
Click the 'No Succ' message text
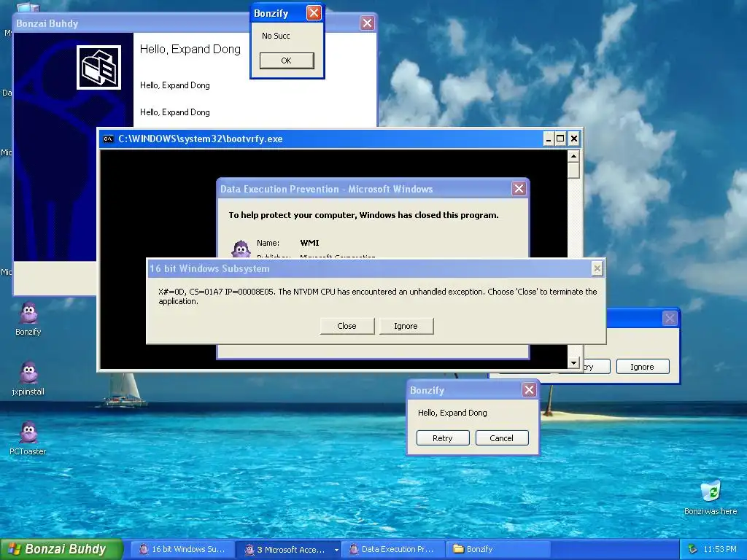pos(276,36)
